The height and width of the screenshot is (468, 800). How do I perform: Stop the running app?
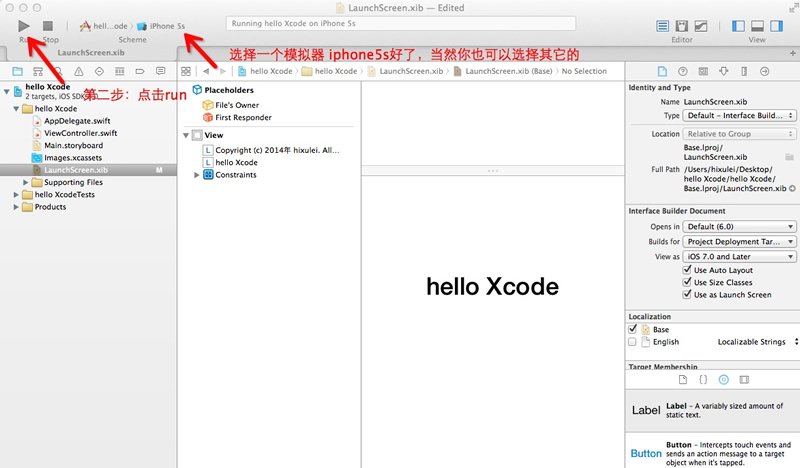[48, 26]
